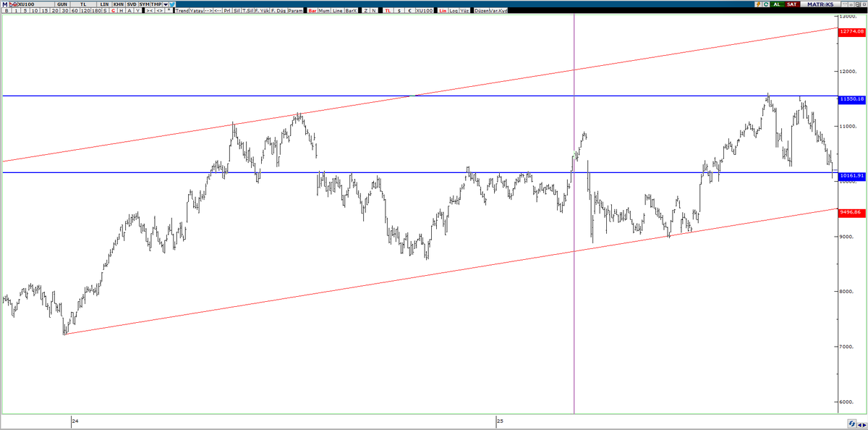The image size is (868, 430).
Task: Click the green AL buy button
Action: coord(777,4)
